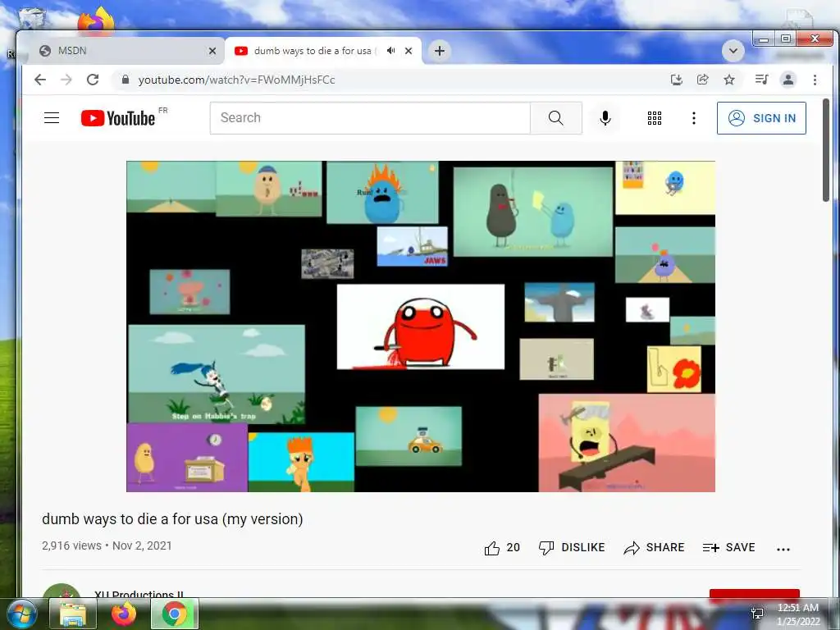Reload the YouTube page
The height and width of the screenshot is (630, 840).
coord(93,80)
